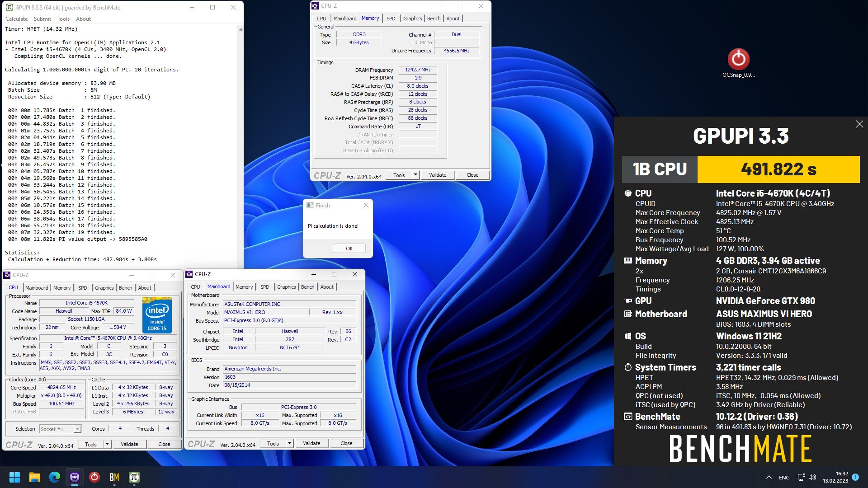This screenshot has width=868, height=488.
Task: Open BenchMate taskbar icon
Action: (114, 477)
